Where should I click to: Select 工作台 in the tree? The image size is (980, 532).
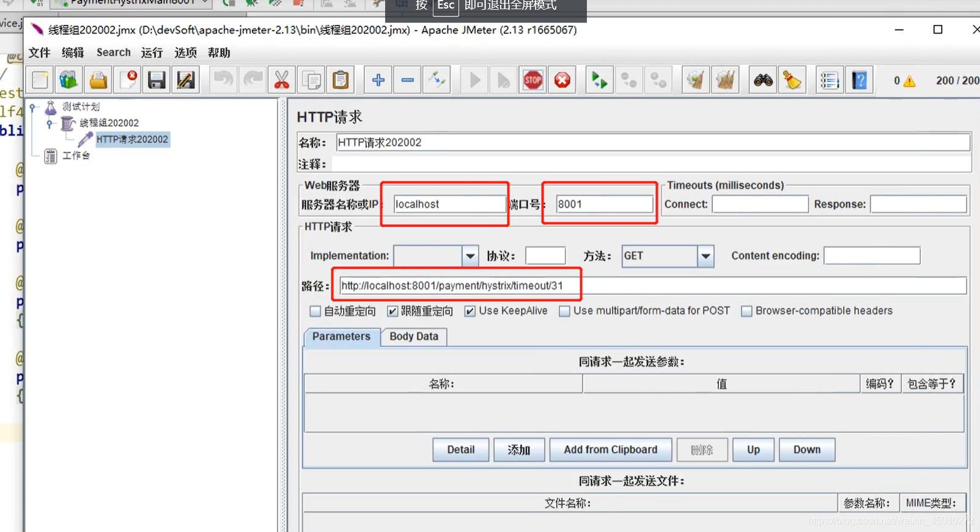76,156
